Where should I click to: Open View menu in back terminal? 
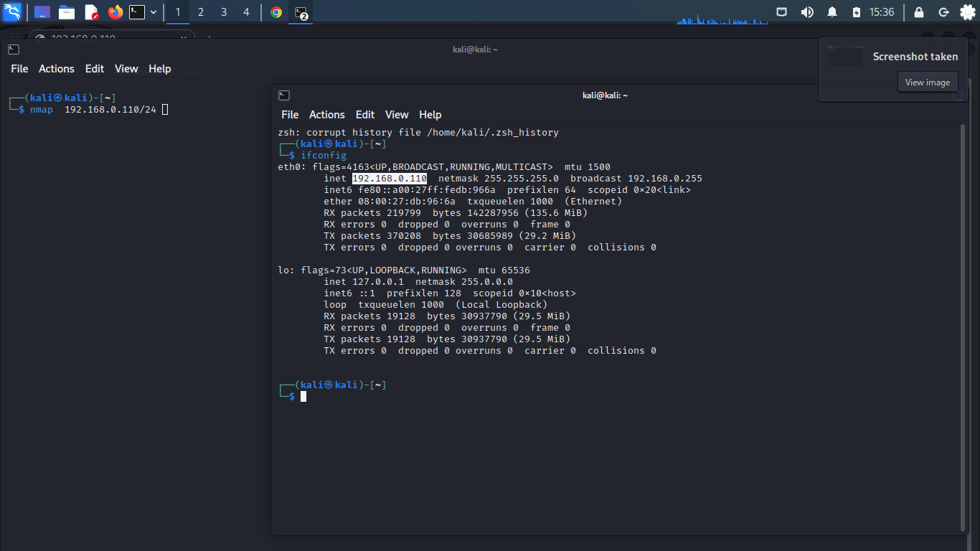pyautogui.click(x=126, y=69)
